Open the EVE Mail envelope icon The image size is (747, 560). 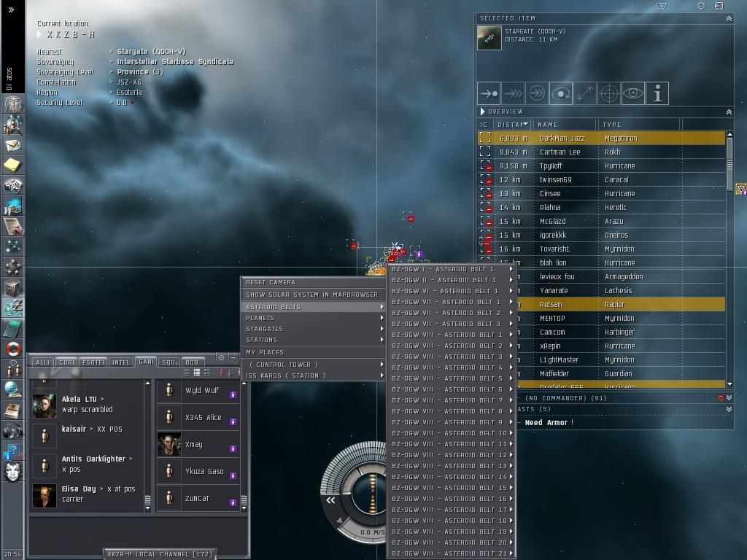[13, 145]
